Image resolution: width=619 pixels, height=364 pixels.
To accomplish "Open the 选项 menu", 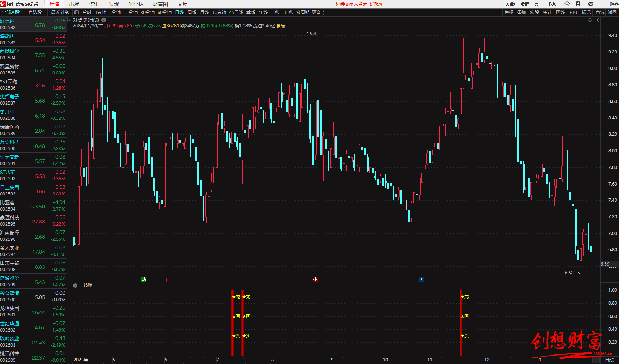I will click(553, 4).
